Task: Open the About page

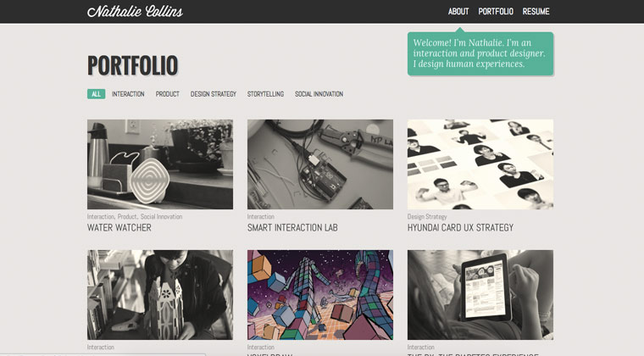Action: point(458,12)
